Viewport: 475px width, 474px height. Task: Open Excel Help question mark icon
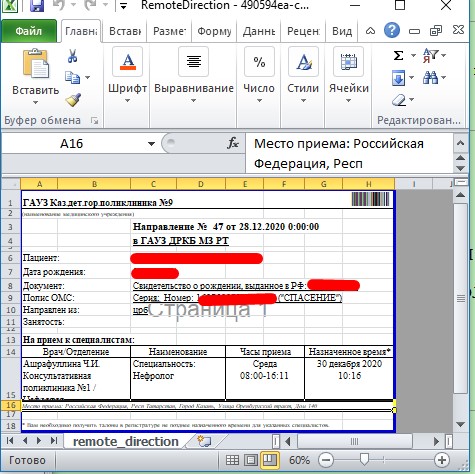click(x=392, y=30)
